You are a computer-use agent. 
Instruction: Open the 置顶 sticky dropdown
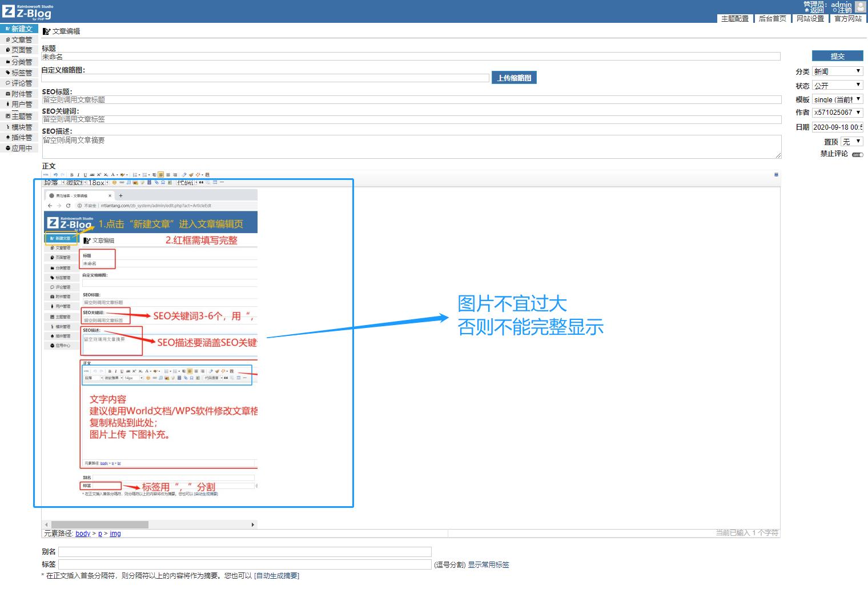click(x=852, y=142)
